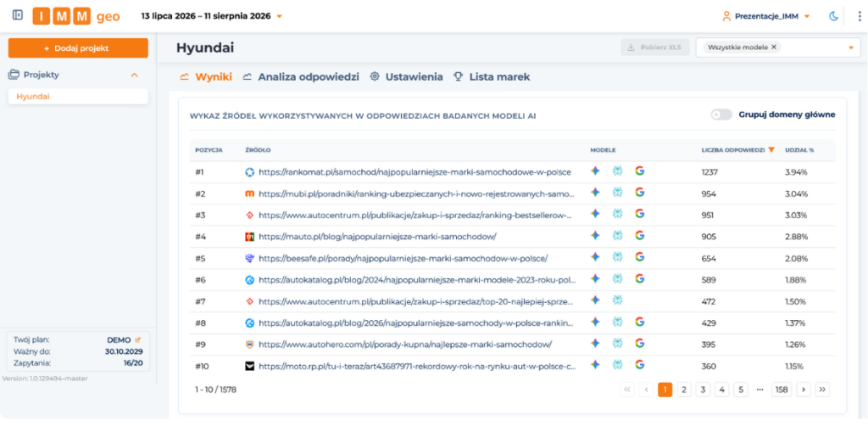Click the 1 - 10 / 1578 count text
This screenshot has height=426, width=868.
[216, 390]
